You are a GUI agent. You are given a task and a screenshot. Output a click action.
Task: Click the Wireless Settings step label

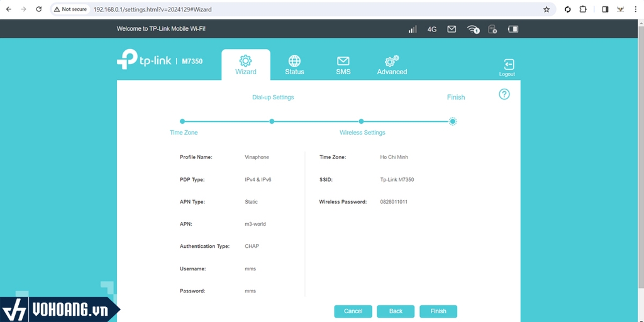[362, 133]
